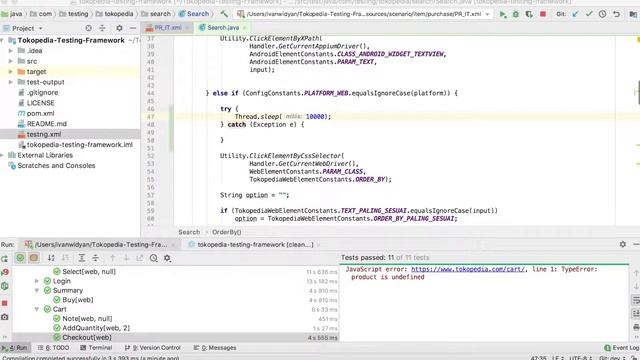Image resolution: width=640 pixels, height=360 pixels.
Task: Open the tokopedia.com/cart link in console
Action: pos(468,269)
